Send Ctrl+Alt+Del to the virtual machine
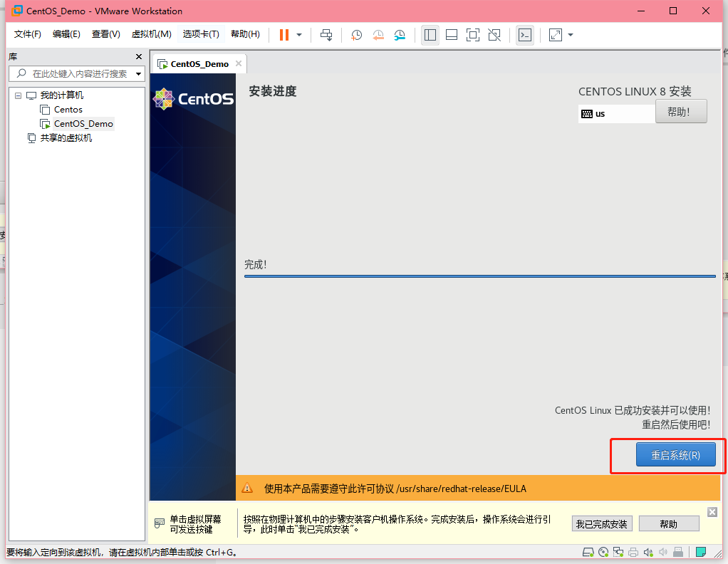 (326, 35)
